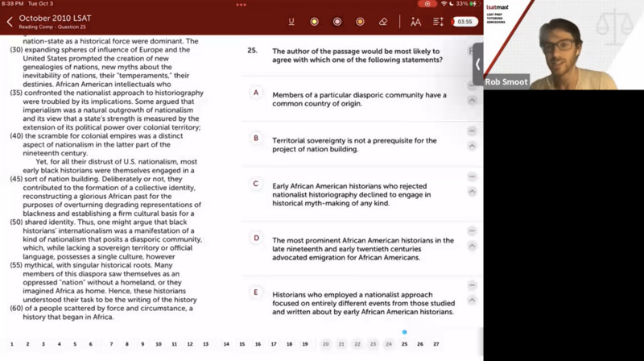Choose the yellow highlighter
Viewport: 644px width, 361px height.
pos(314,22)
